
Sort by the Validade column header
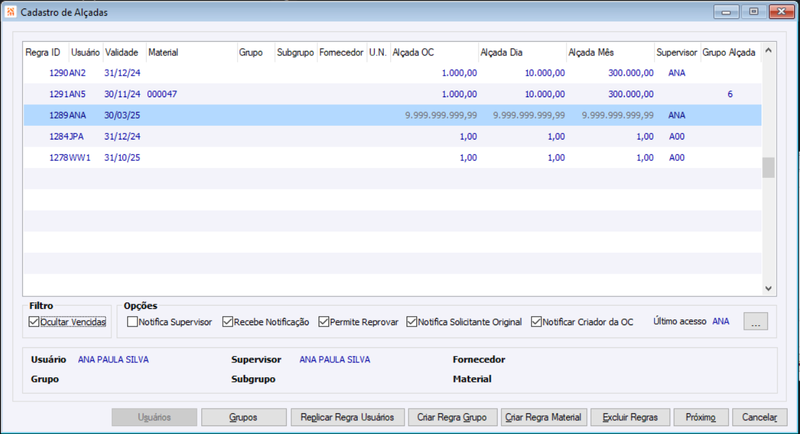pos(124,53)
